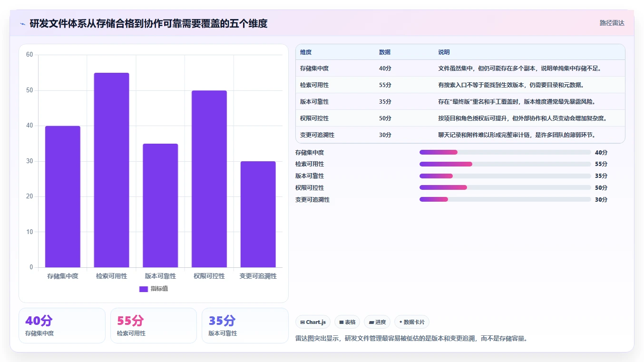Click the description starting 聊天记录和附件
644x362 pixels.
517,135
